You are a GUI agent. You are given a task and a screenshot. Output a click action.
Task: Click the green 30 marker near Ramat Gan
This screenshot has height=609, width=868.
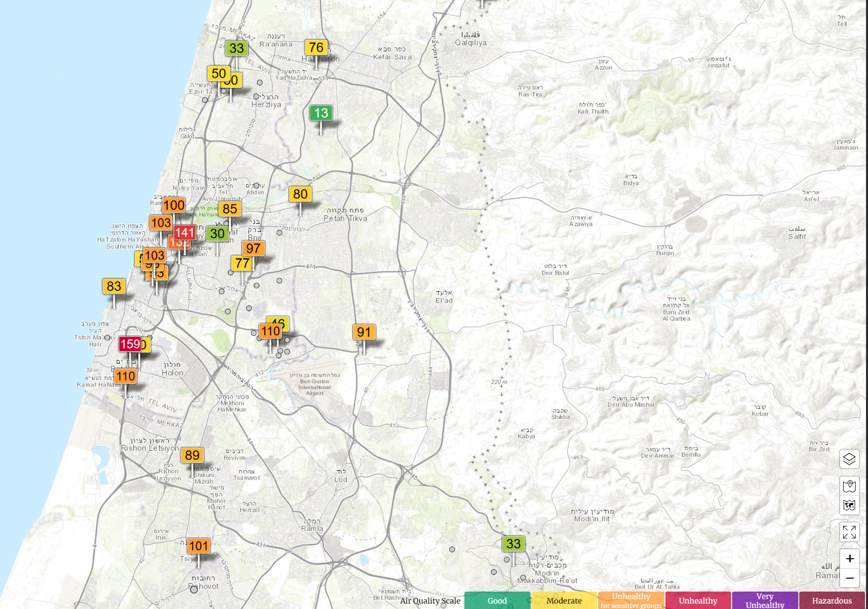217,234
